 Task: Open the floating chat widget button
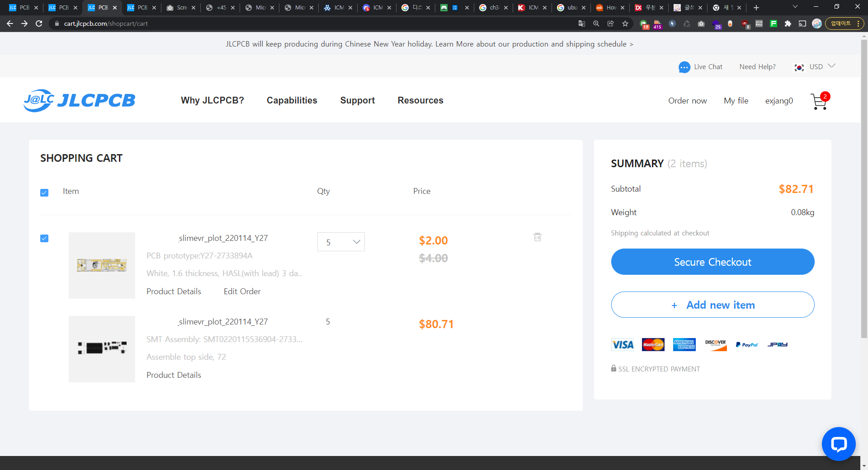(839, 444)
